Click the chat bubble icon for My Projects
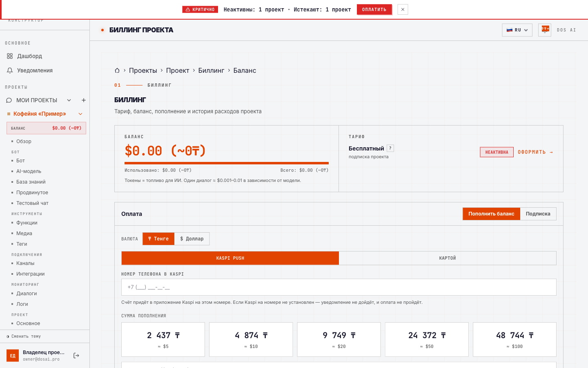Viewport: 588px width, 368px height. [9, 100]
